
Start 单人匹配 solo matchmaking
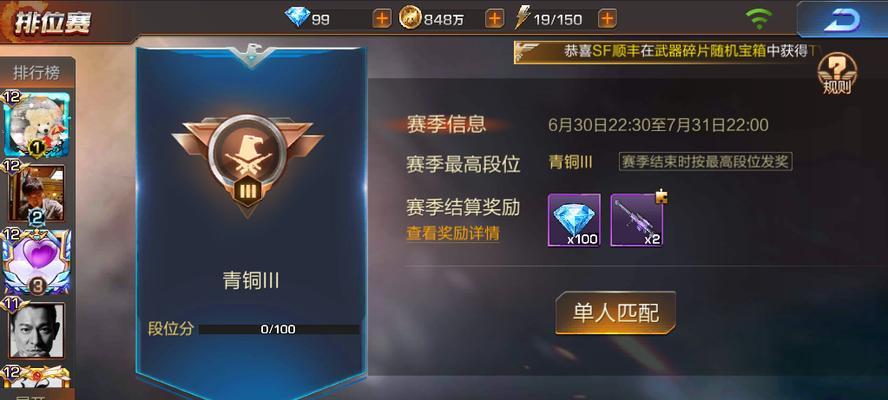616,313
